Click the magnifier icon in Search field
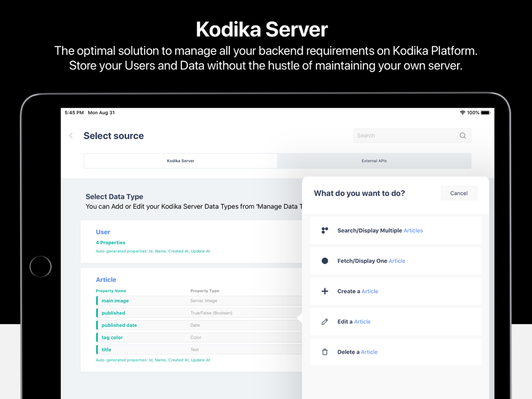Image resolution: width=532 pixels, height=399 pixels. point(462,136)
